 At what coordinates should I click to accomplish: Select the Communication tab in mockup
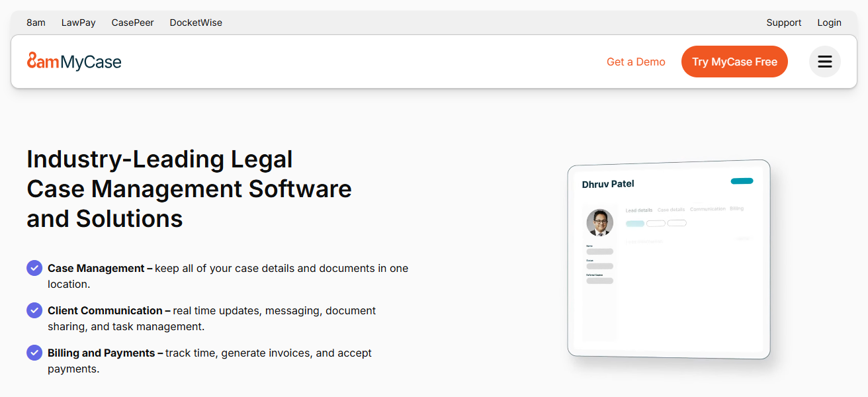(708, 209)
